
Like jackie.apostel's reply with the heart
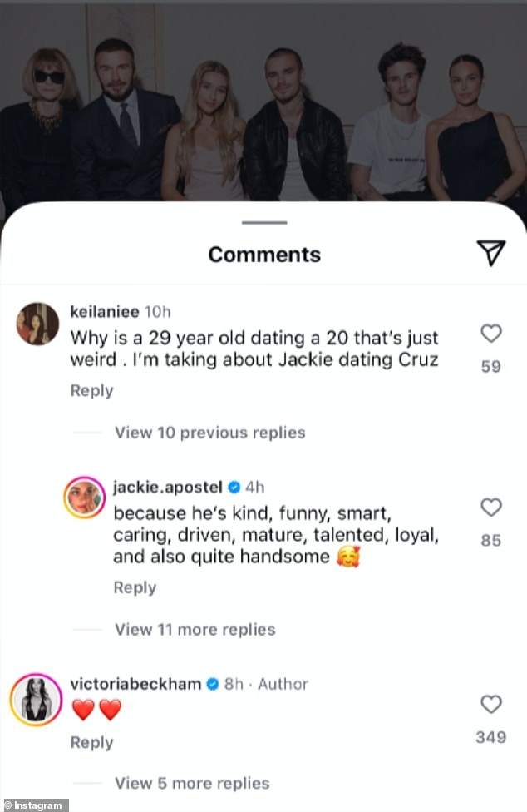point(491,507)
